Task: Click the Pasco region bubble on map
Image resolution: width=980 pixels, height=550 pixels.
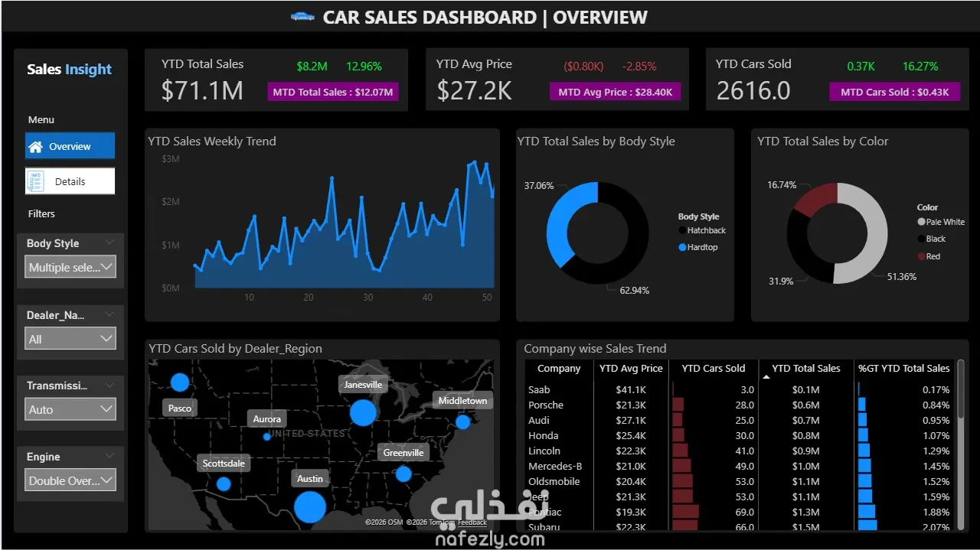Action: tap(179, 382)
